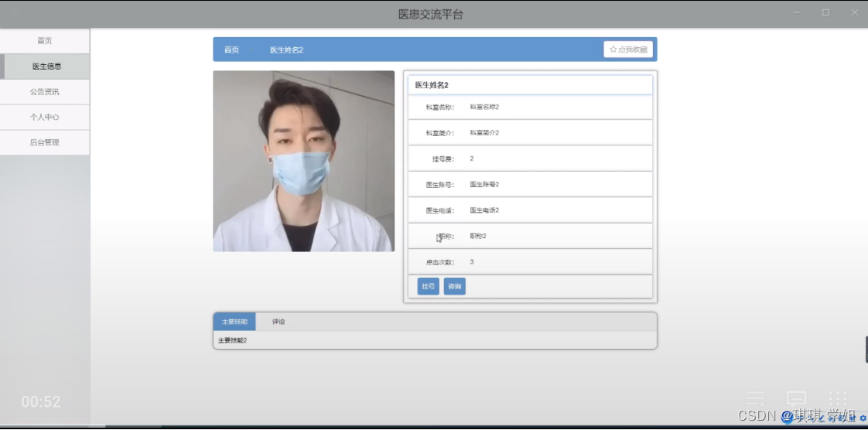Click the video progress bar at bottom

pyautogui.click(x=434, y=426)
